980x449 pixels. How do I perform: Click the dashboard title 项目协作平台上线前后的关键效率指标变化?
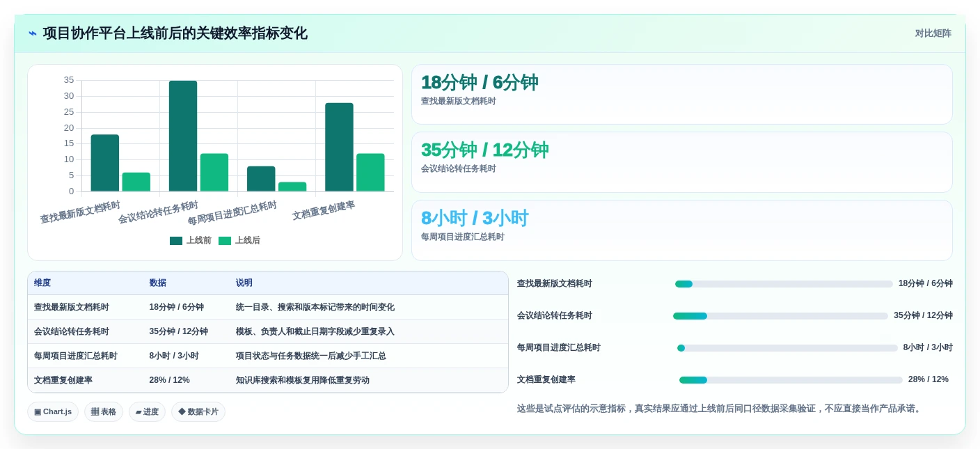(x=175, y=33)
